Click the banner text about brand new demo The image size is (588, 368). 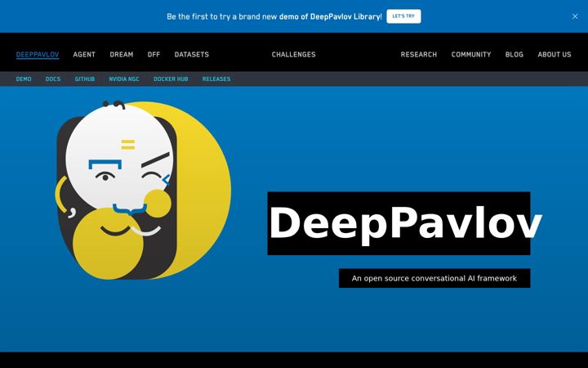click(274, 16)
